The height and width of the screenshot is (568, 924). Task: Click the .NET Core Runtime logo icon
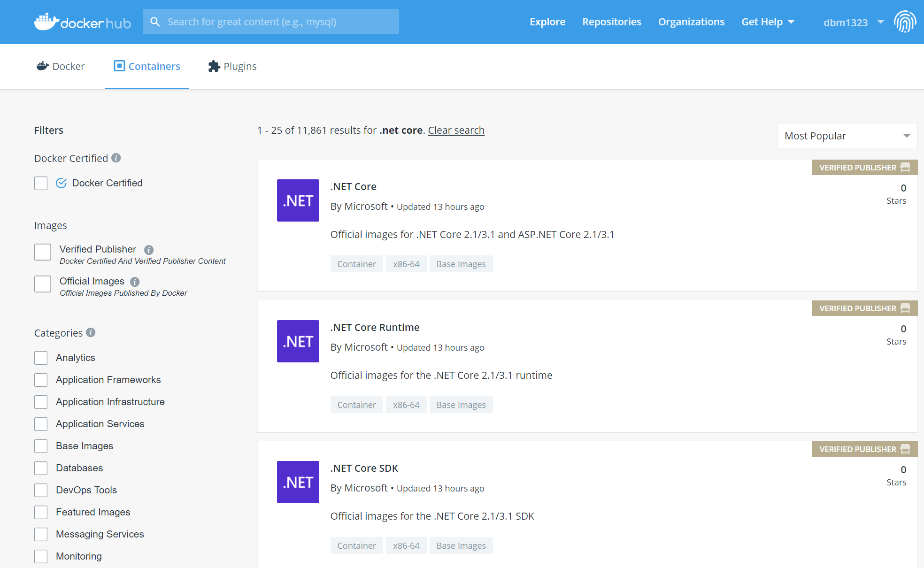pyautogui.click(x=299, y=340)
